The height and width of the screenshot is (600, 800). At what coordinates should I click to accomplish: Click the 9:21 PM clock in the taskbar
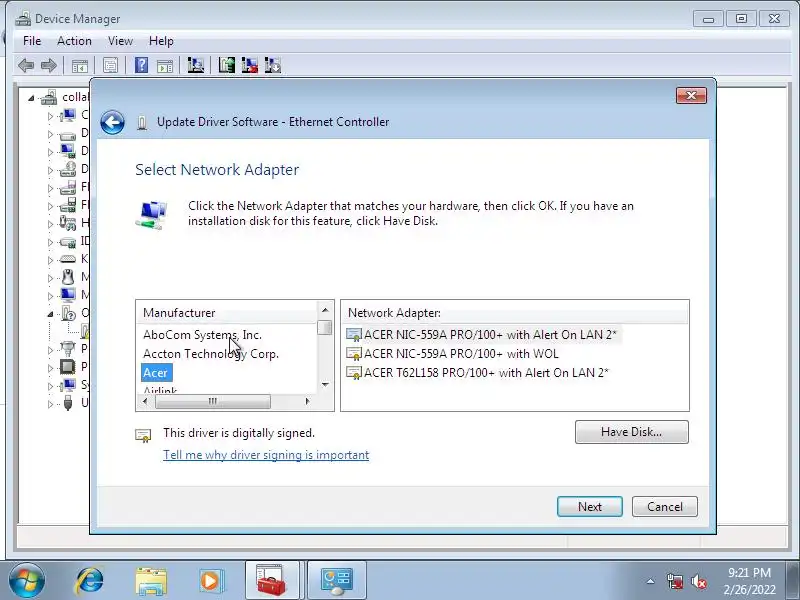749,572
